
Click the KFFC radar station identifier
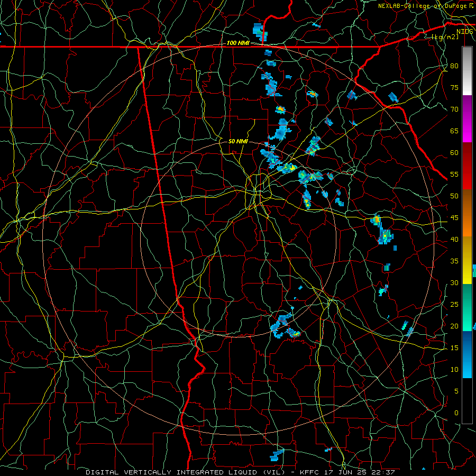310,472
